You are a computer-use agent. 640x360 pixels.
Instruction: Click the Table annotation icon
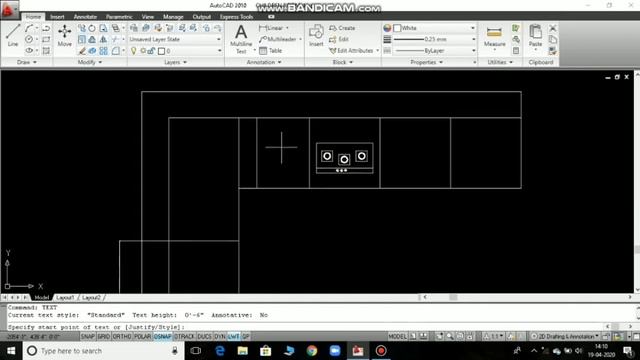(x=271, y=51)
